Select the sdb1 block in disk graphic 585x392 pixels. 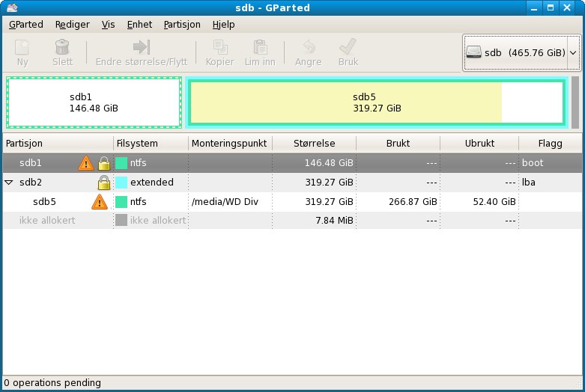pos(94,102)
